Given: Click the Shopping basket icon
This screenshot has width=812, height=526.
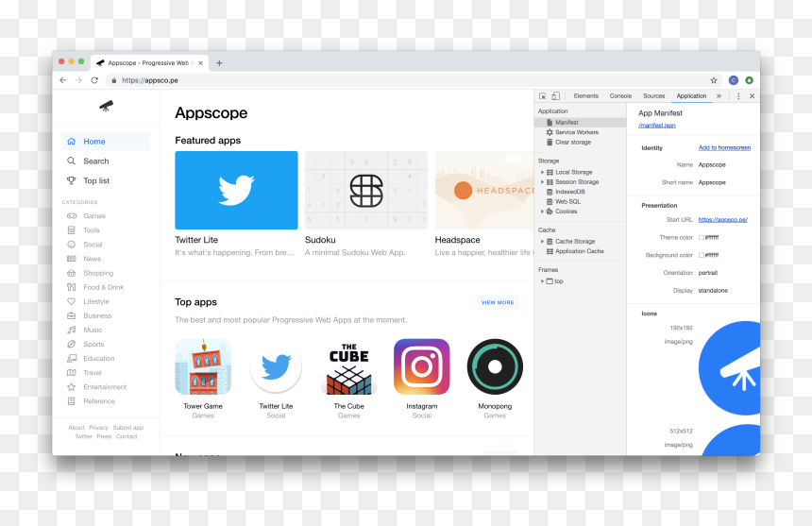Looking at the screenshot, I should (72, 273).
